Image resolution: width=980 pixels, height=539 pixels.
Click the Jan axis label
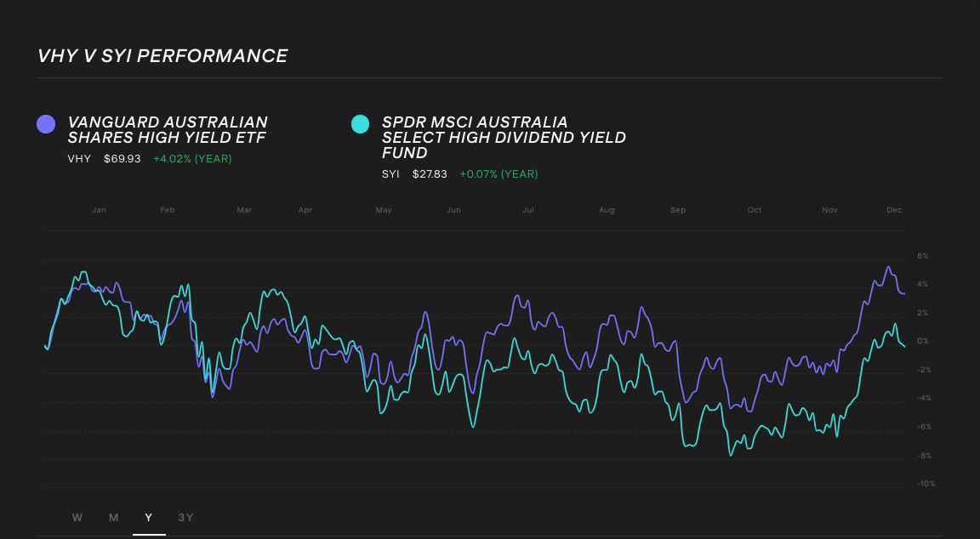(99, 209)
